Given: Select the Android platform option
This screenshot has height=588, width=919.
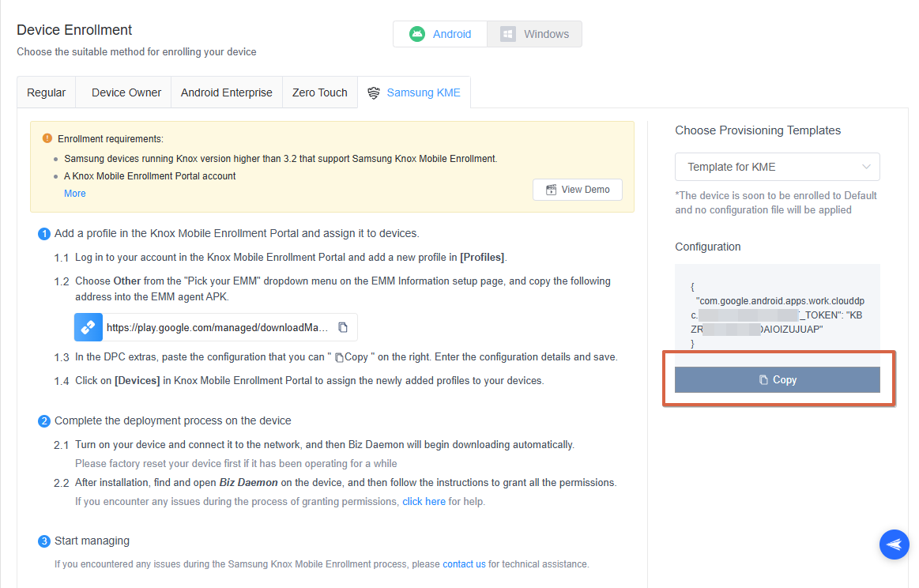Looking at the screenshot, I should (440, 34).
